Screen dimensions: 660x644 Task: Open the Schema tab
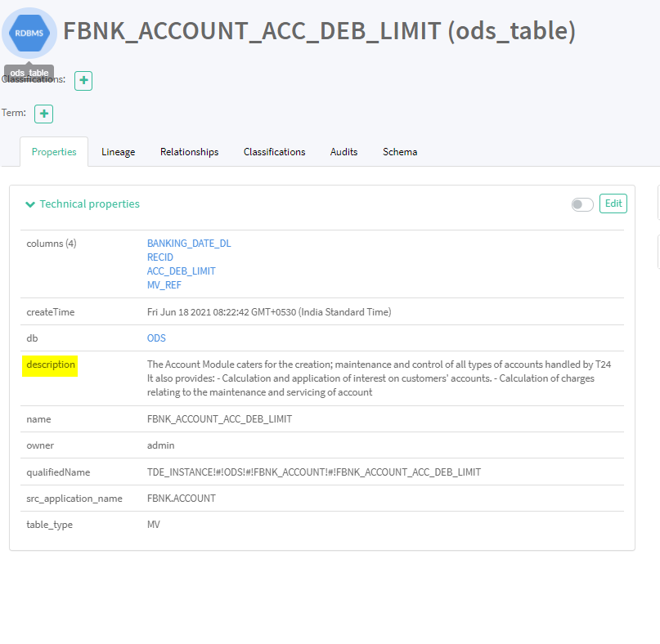[x=400, y=152]
